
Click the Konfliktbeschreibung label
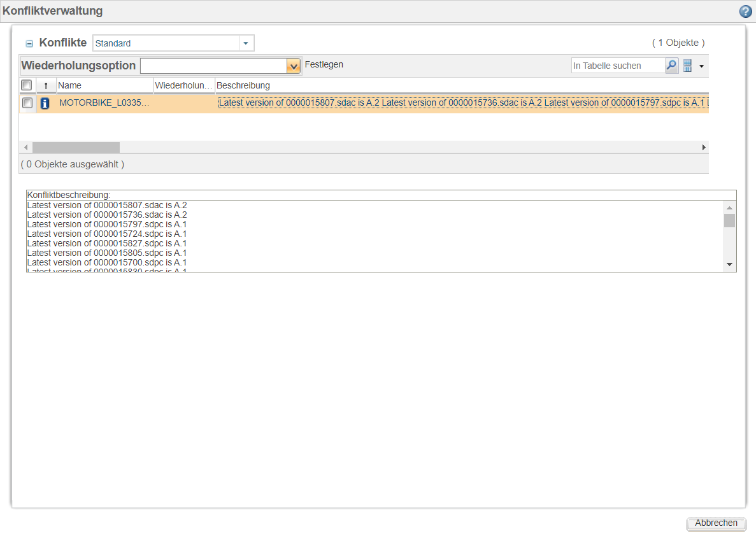click(68, 195)
